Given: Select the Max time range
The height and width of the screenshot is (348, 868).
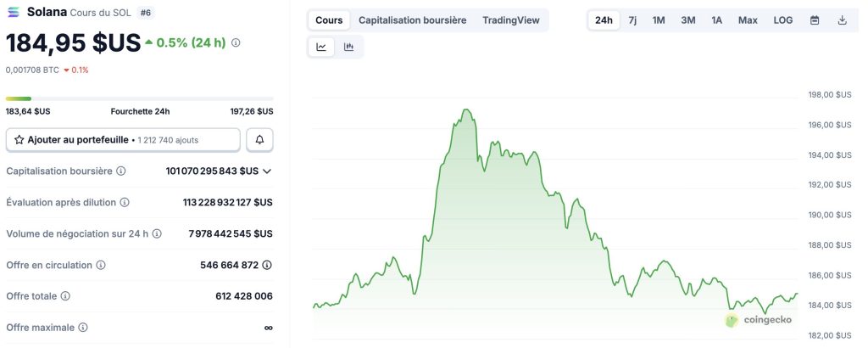Looking at the screenshot, I should 748,20.
